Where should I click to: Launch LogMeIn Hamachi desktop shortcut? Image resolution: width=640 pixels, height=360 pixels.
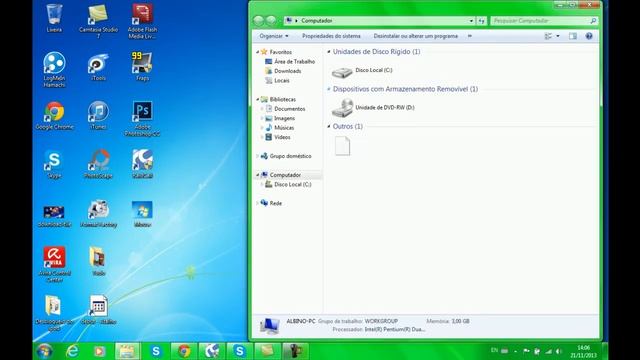(x=54, y=69)
